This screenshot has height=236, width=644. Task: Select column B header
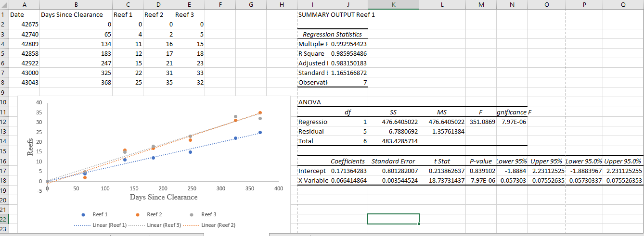76,4
